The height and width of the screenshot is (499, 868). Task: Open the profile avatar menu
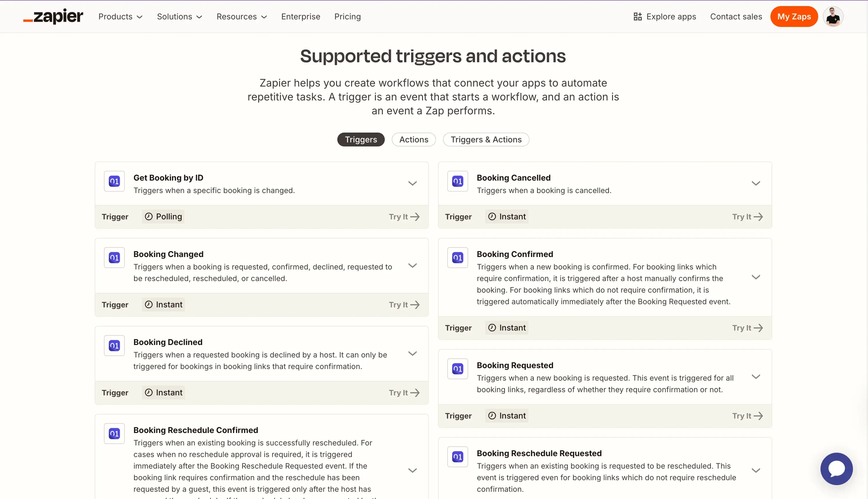(833, 16)
